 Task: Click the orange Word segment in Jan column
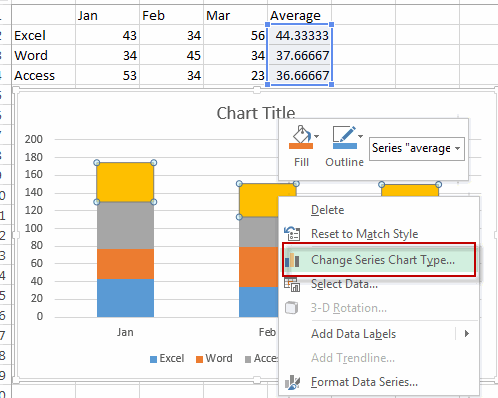point(125,264)
